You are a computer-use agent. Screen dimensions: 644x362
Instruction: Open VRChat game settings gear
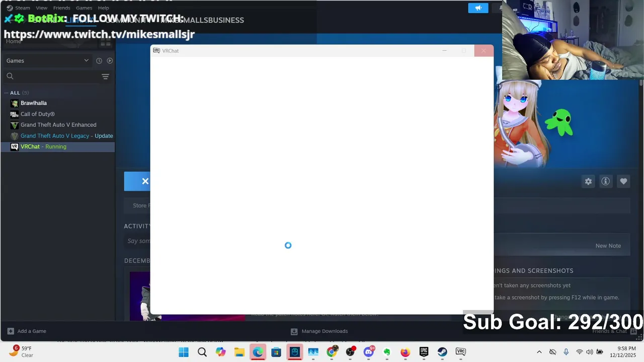tap(588, 182)
